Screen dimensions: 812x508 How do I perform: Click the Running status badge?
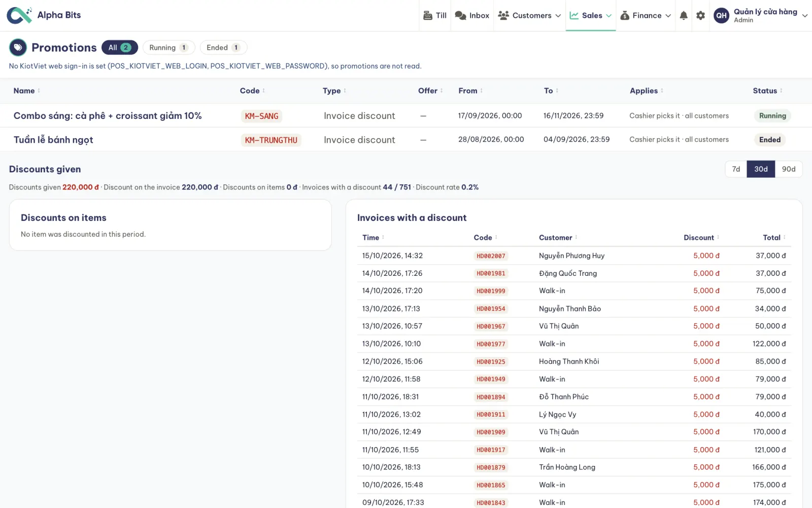click(772, 116)
